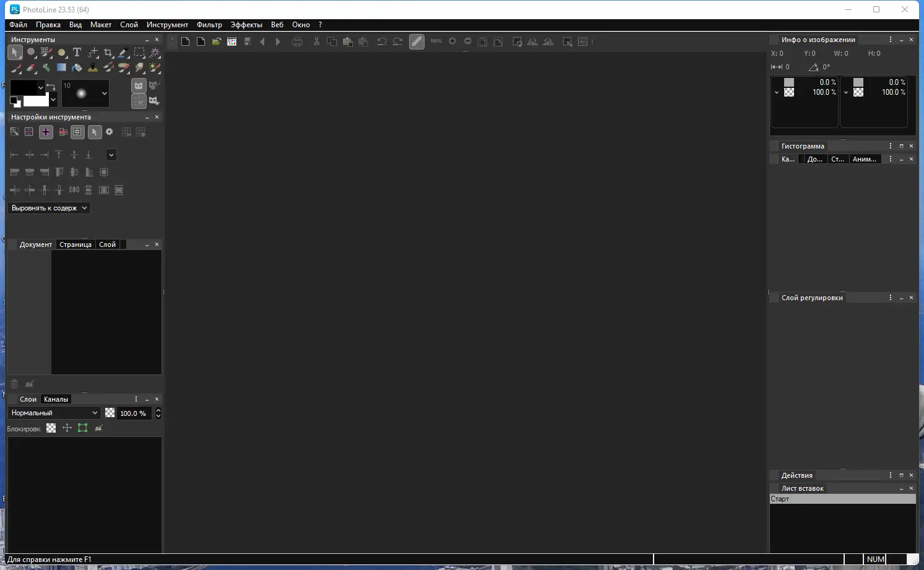Image resolution: width=924 pixels, height=570 pixels.
Task: Select the Text tool (T icon)
Action: click(x=77, y=53)
